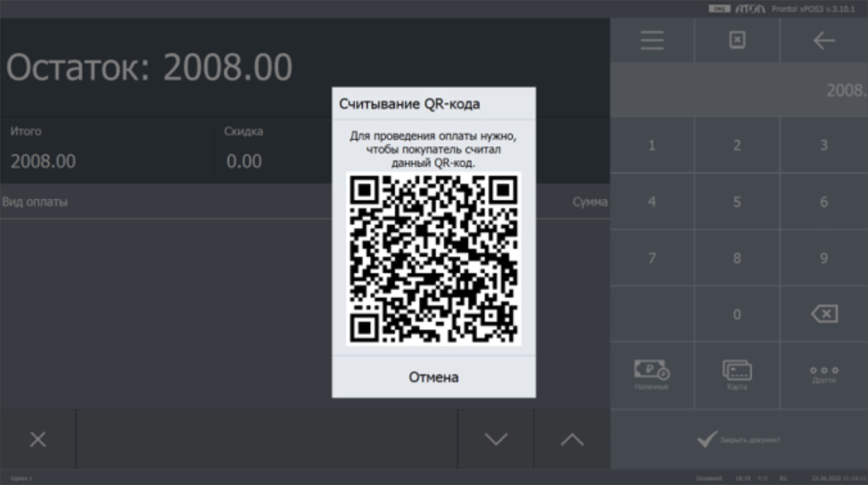Open other payment types (Другое)
The height and width of the screenshot is (485, 868).
[824, 374]
